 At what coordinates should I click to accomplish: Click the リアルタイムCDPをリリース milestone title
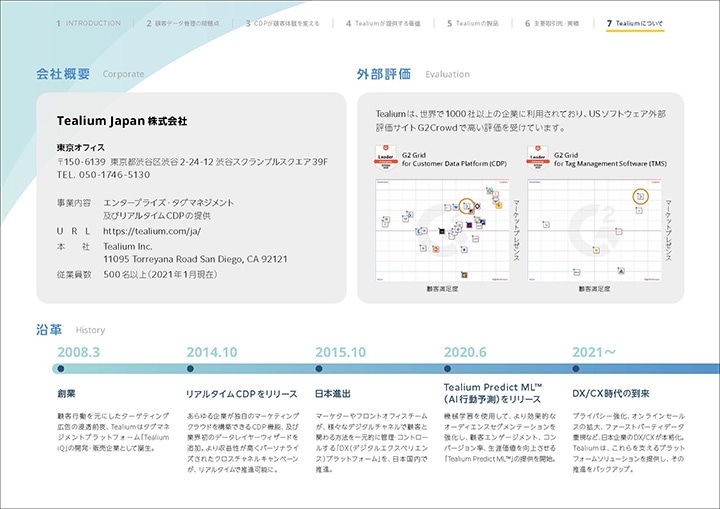(242, 394)
